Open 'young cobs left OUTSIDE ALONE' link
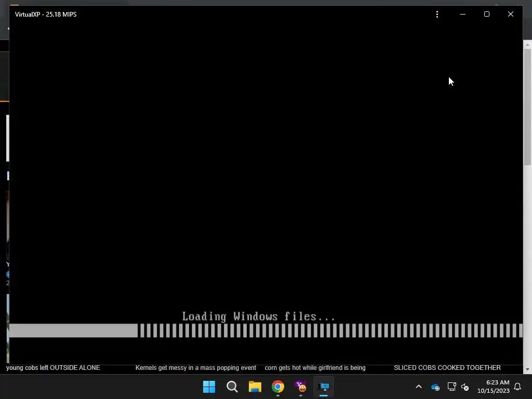Viewport: 532px width, 399px height. (x=54, y=368)
